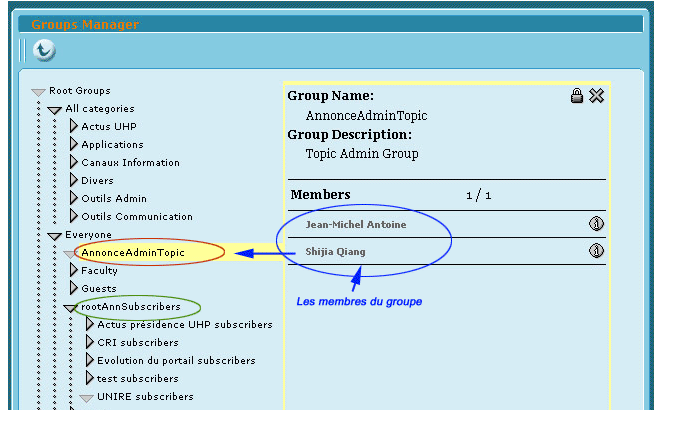Click member name Jean-Michel Antoine
The image size is (680, 430).
(x=355, y=225)
